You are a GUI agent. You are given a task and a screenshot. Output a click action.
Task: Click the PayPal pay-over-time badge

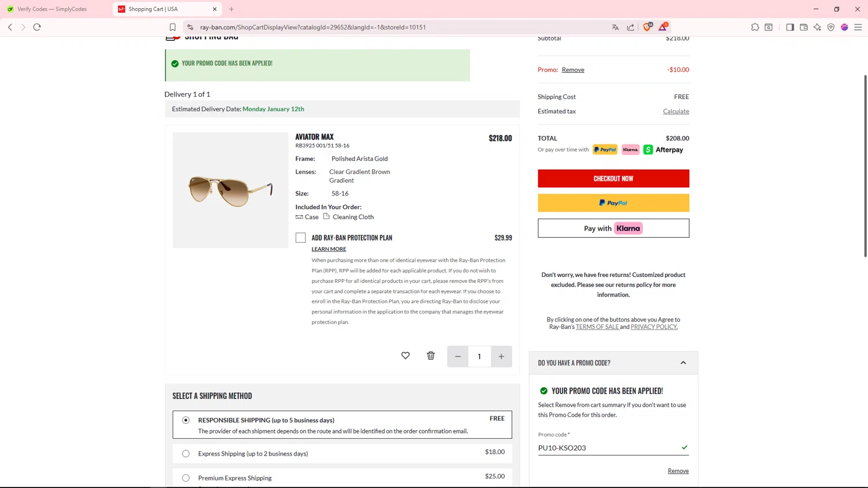605,150
